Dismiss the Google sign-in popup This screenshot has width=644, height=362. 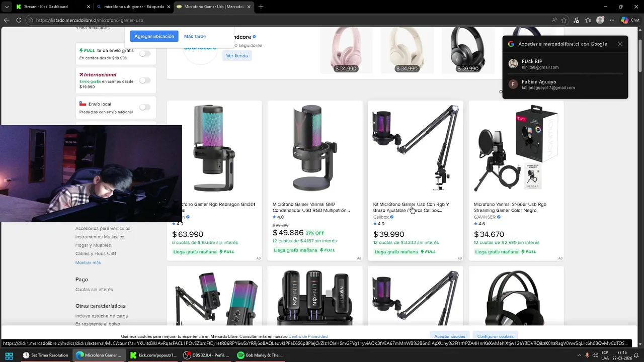point(620,44)
